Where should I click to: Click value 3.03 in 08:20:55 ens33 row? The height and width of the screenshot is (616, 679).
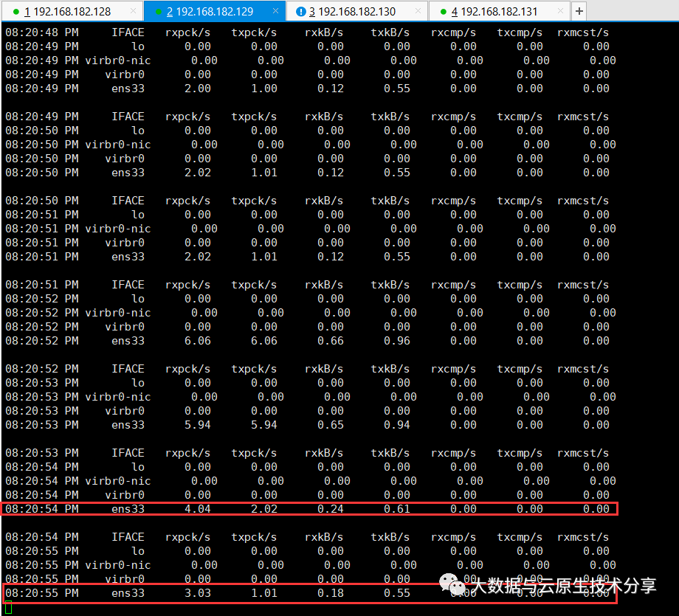[198, 593]
